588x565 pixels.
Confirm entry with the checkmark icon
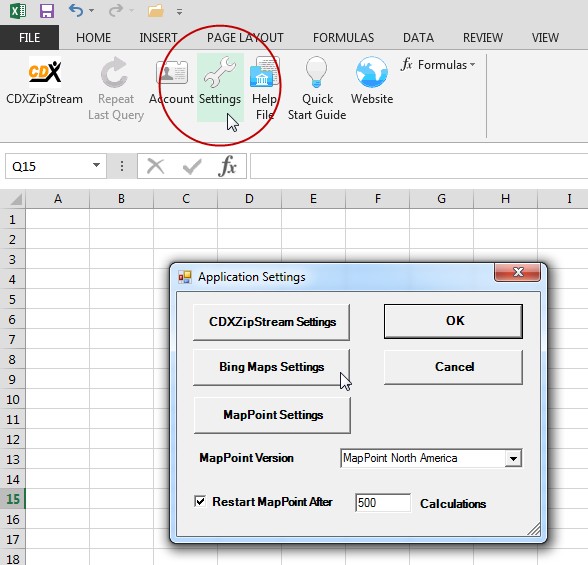click(192, 166)
